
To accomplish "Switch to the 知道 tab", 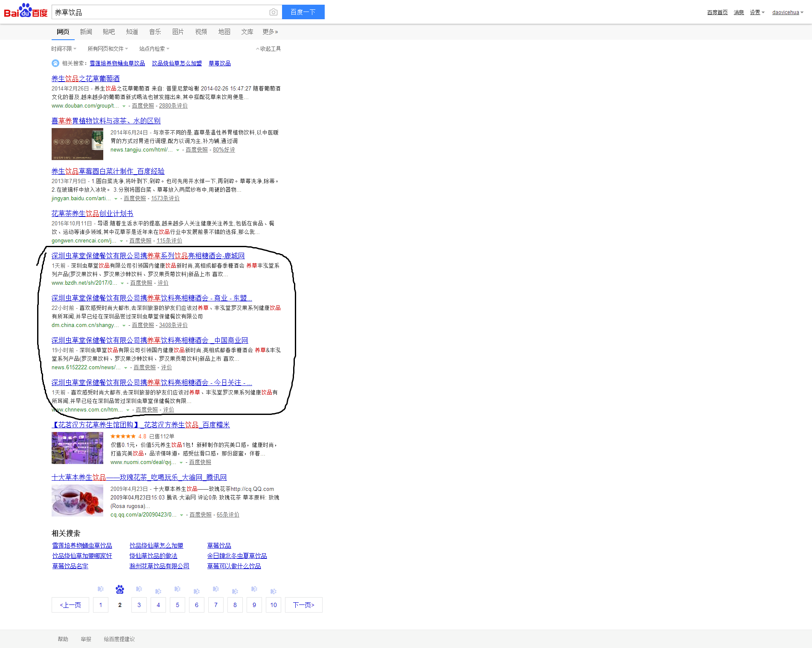I will click(132, 32).
